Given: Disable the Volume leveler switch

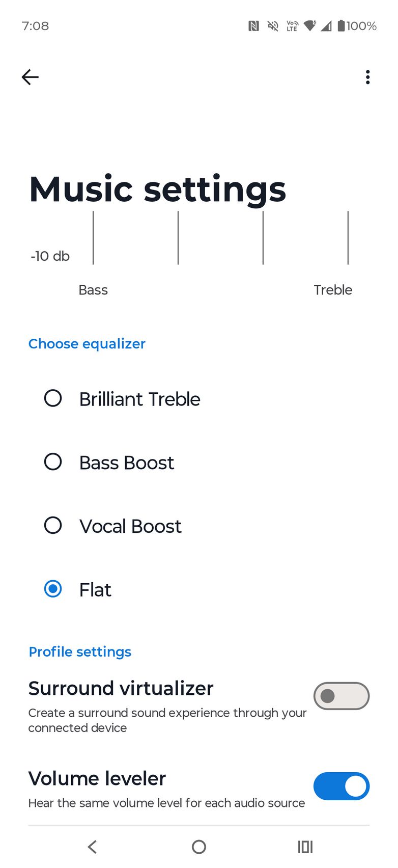Looking at the screenshot, I should coord(341,786).
